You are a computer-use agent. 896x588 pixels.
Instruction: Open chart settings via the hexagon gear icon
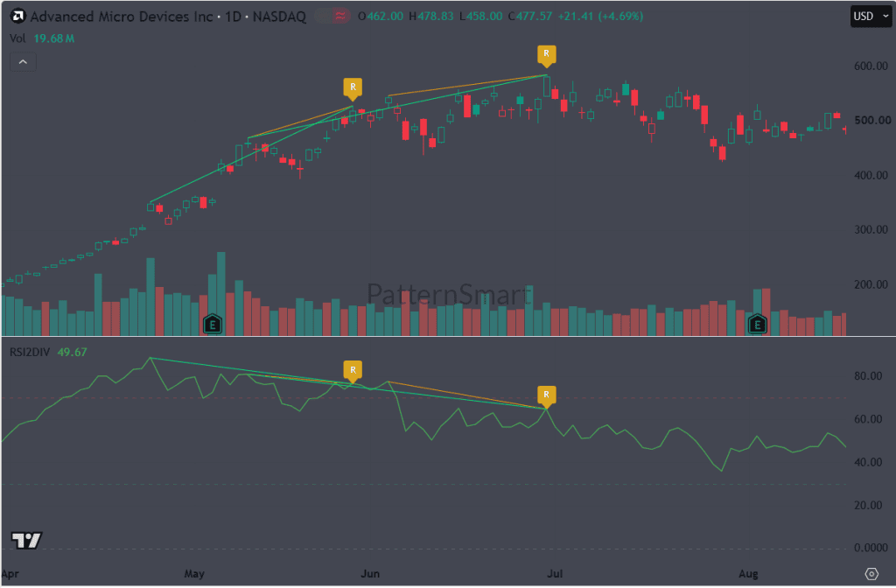871,573
